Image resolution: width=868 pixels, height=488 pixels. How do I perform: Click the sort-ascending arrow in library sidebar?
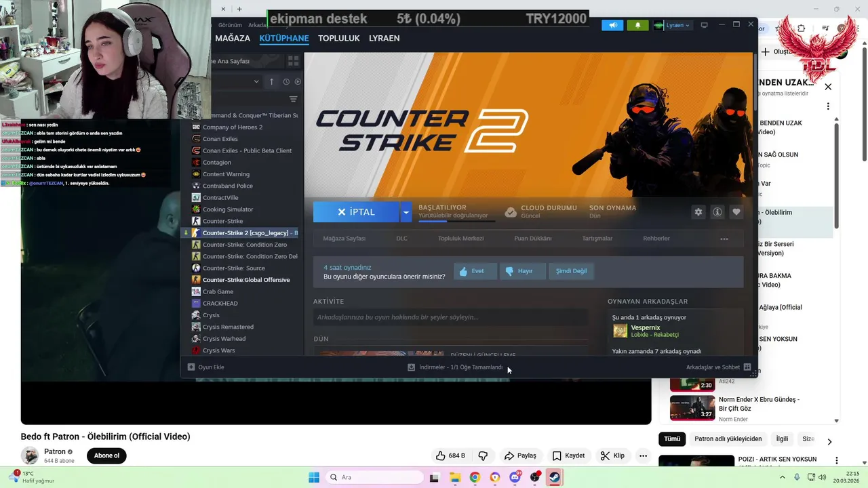(271, 81)
